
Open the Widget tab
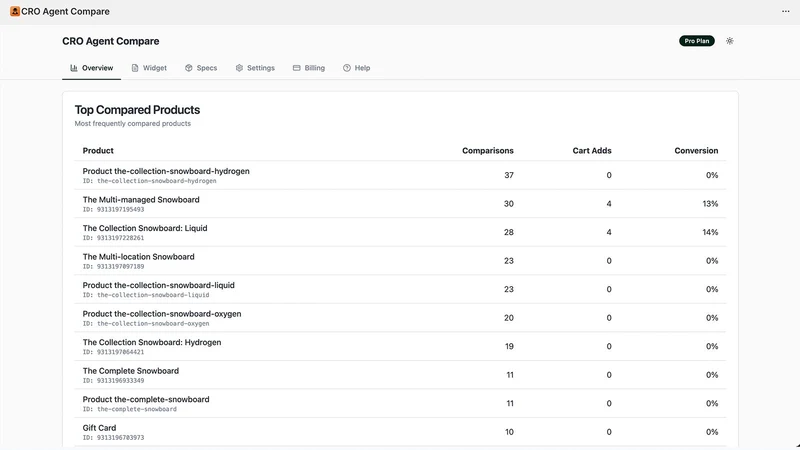(149, 68)
